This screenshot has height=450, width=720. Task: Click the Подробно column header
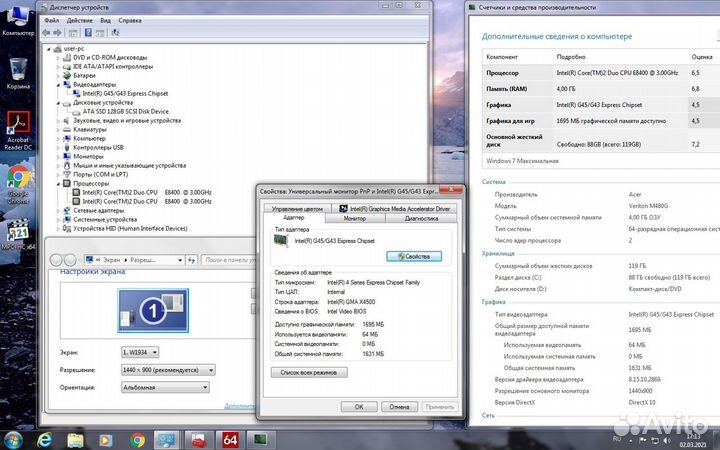[571, 57]
